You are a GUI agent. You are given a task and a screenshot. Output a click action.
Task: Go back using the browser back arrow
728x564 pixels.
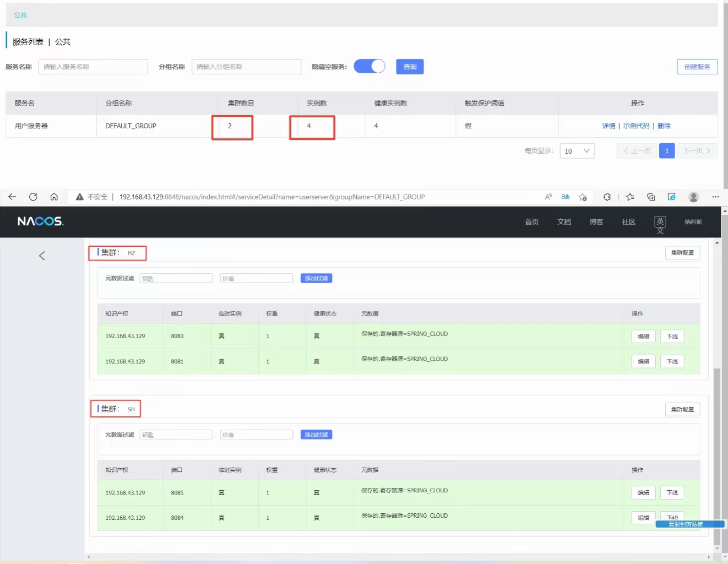tap(12, 197)
